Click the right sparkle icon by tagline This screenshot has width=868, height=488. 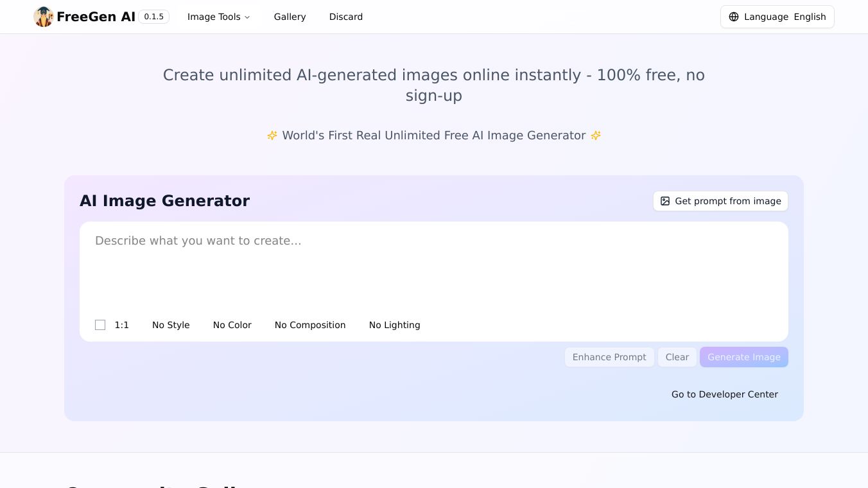tap(596, 135)
